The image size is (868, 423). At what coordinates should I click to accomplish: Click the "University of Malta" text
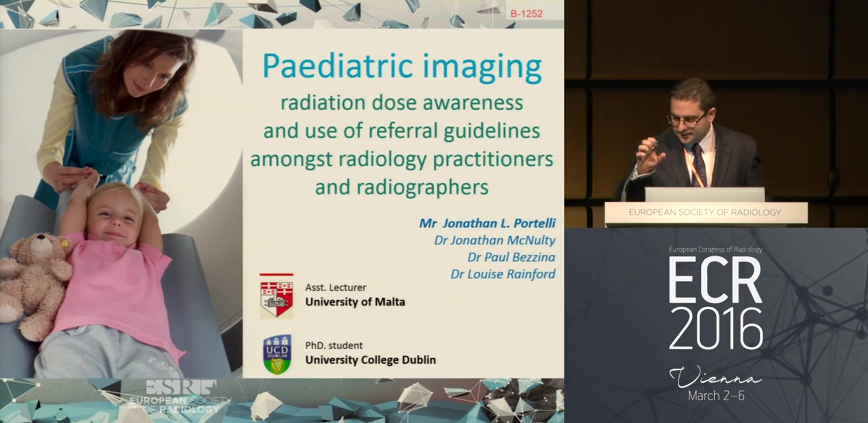[x=355, y=302]
